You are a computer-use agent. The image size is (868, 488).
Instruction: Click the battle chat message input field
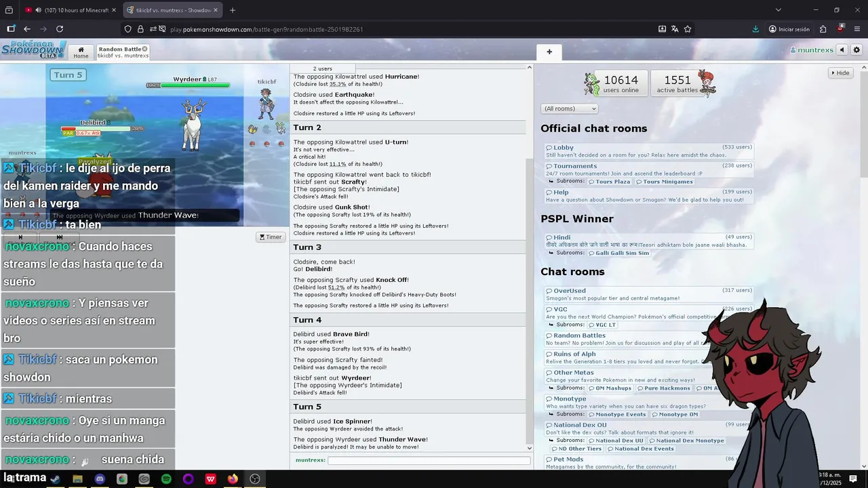click(429, 461)
